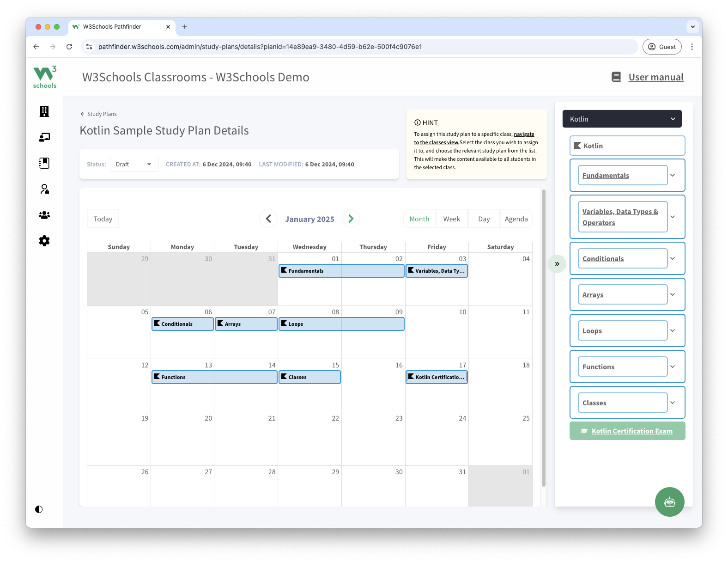The width and height of the screenshot is (728, 562).
Task: Click the building icon in the left sidebar
Action: pos(44,111)
